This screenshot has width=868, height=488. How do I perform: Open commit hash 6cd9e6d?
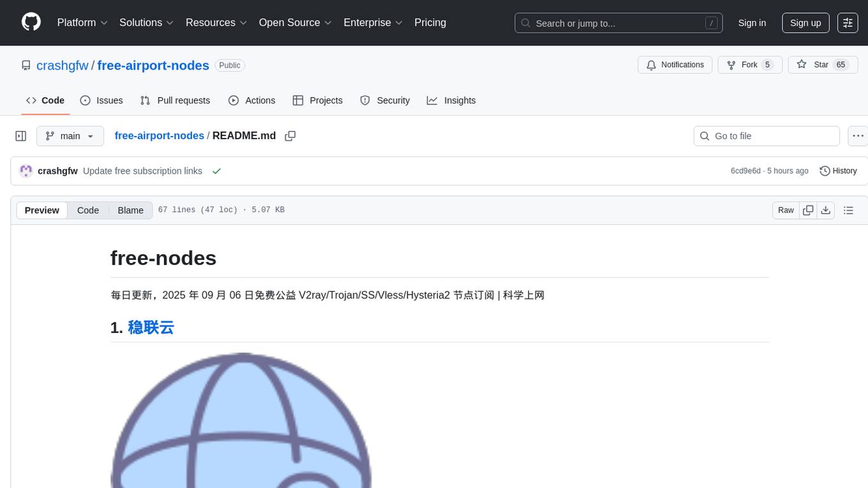(745, 171)
